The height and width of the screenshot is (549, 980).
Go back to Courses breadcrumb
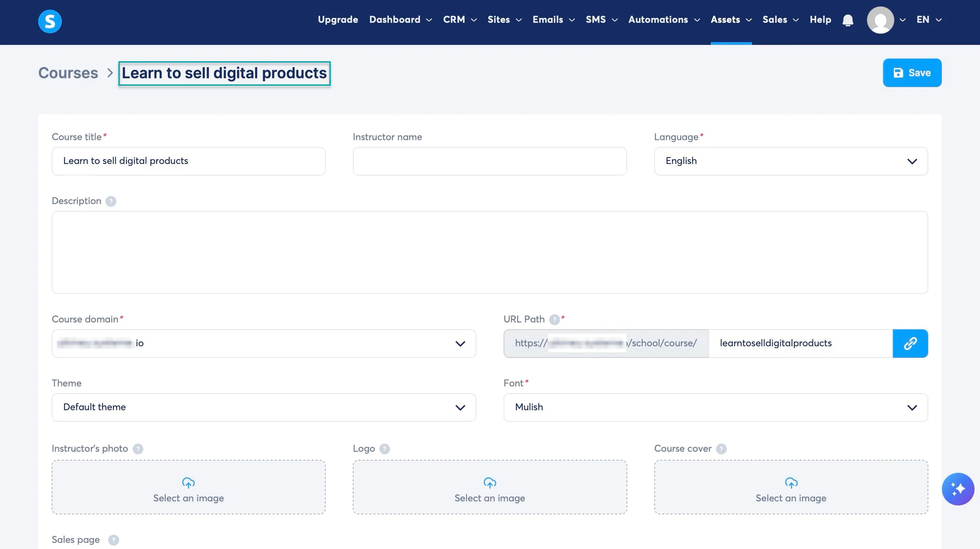tap(68, 73)
